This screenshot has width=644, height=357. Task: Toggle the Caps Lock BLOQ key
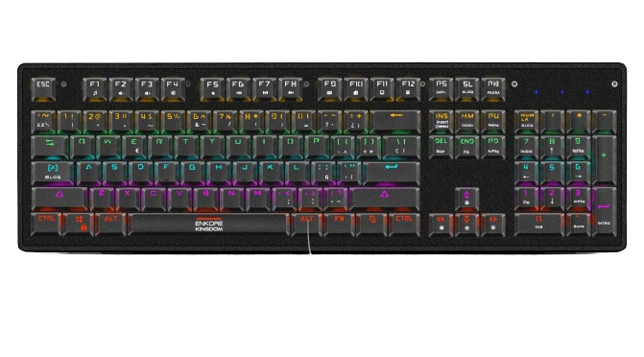53,172
